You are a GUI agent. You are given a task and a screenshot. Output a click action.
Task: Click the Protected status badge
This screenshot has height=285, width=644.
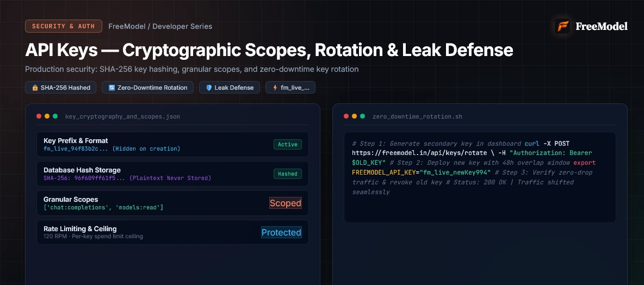[x=281, y=232]
